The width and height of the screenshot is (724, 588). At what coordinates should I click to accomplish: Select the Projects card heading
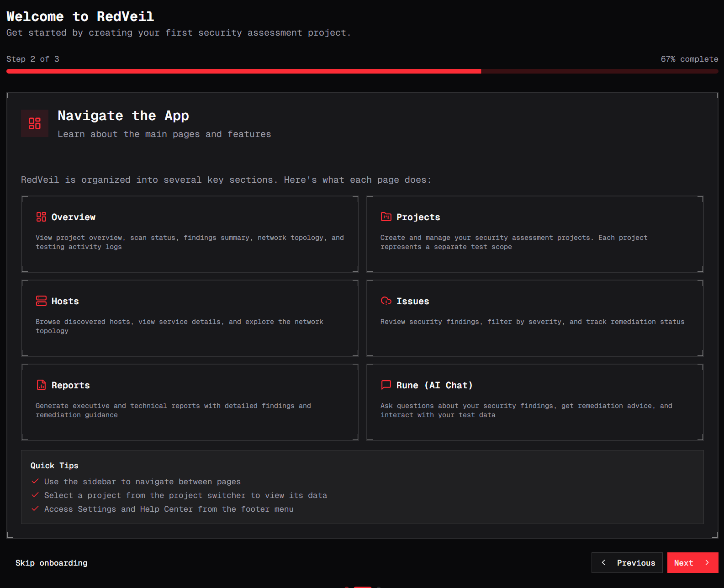[x=418, y=217]
